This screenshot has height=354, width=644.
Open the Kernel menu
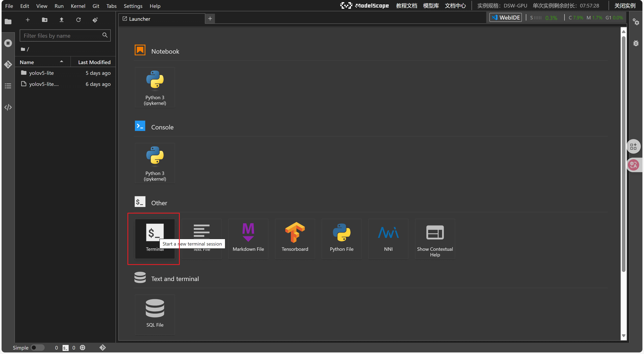point(78,6)
